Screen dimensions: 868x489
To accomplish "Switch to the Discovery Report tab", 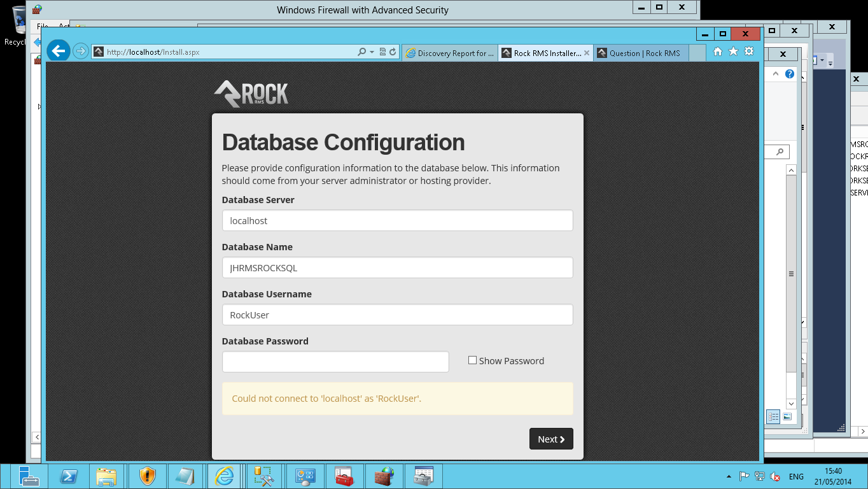I will (450, 53).
